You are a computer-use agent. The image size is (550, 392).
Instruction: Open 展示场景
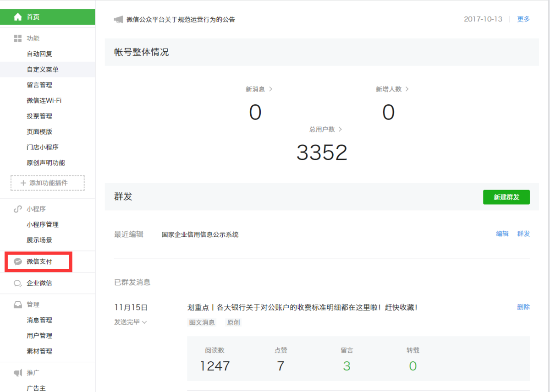click(39, 240)
